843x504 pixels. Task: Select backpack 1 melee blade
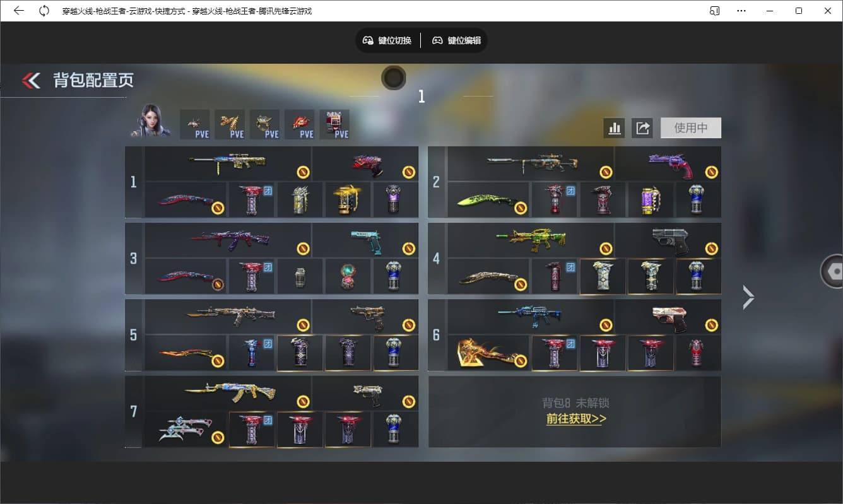(x=186, y=200)
